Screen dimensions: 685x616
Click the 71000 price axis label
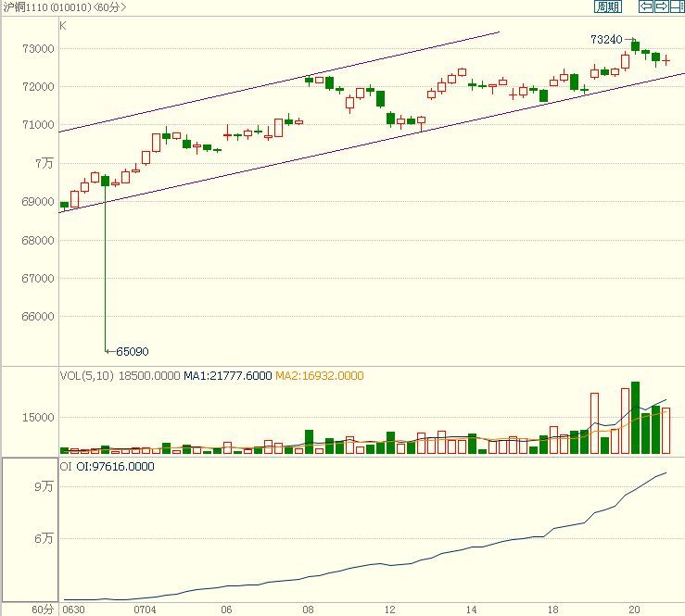[x=38, y=125]
